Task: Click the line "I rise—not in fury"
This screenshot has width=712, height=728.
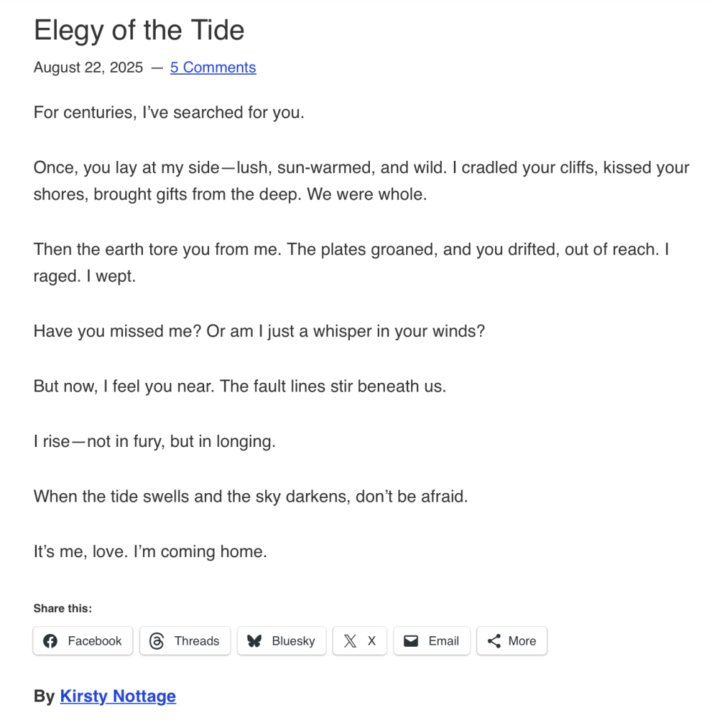Action: 154,441
